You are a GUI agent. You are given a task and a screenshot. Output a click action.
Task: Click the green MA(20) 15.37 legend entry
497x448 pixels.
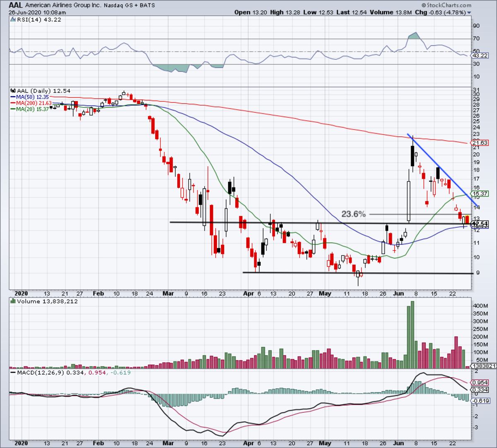pyautogui.click(x=29, y=109)
